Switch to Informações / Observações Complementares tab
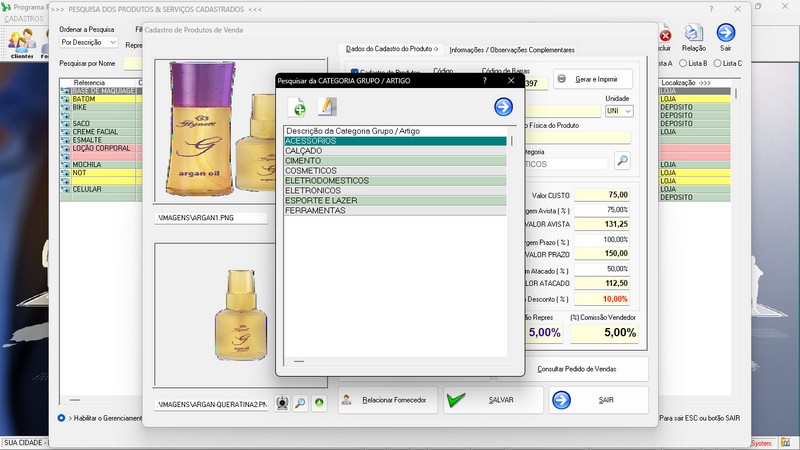The image size is (800, 450). [512, 49]
